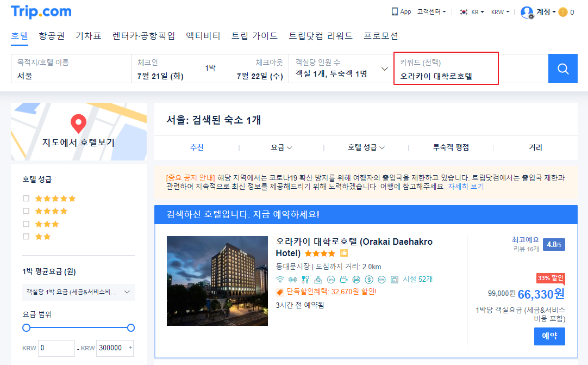Image resolution: width=588 pixels, height=365 pixels.
Task: Open the 호텔 성급 sort dropdown
Action: 366,147
